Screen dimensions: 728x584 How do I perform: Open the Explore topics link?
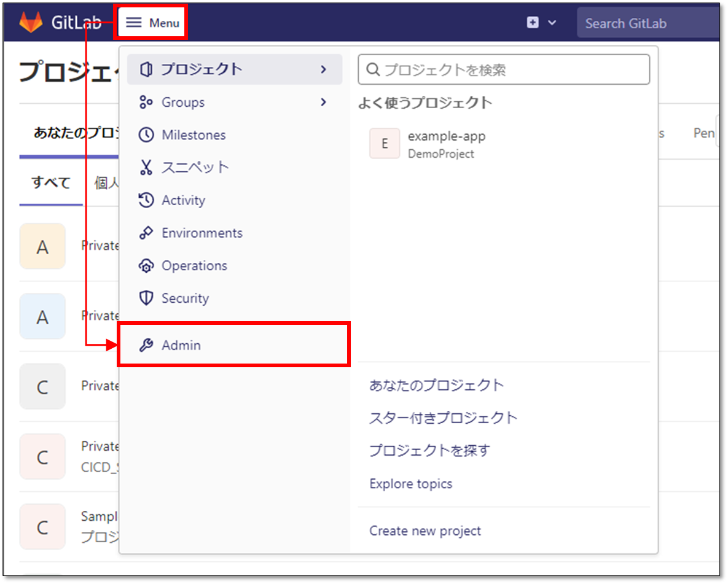(410, 483)
